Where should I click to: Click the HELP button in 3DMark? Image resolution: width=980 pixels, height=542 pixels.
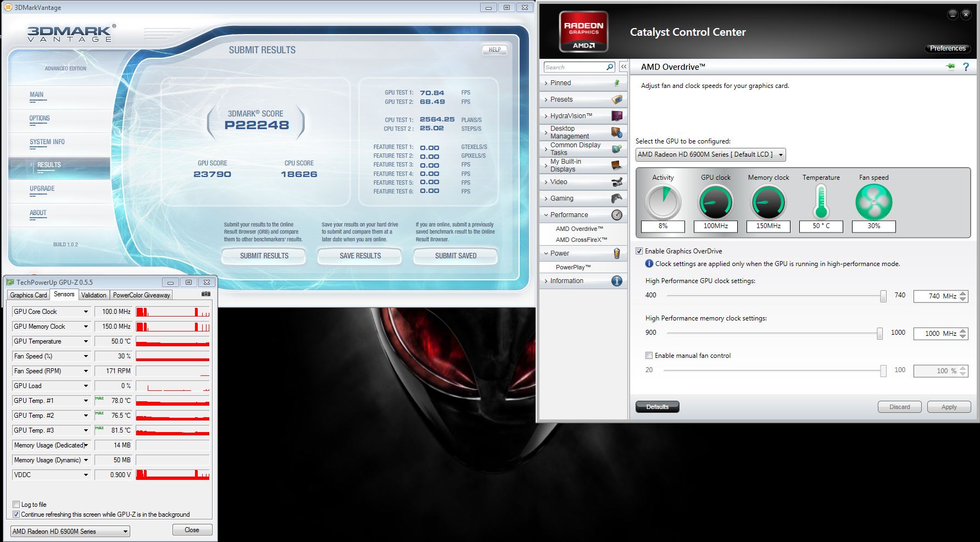[x=494, y=49]
